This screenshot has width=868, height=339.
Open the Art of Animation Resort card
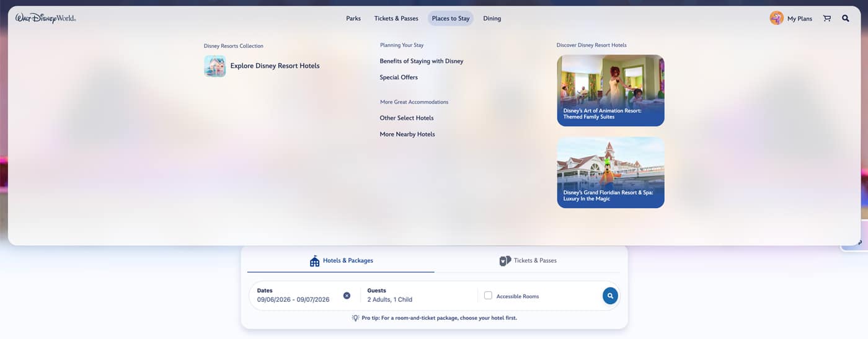pyautogui.click(x=611, y=90)
